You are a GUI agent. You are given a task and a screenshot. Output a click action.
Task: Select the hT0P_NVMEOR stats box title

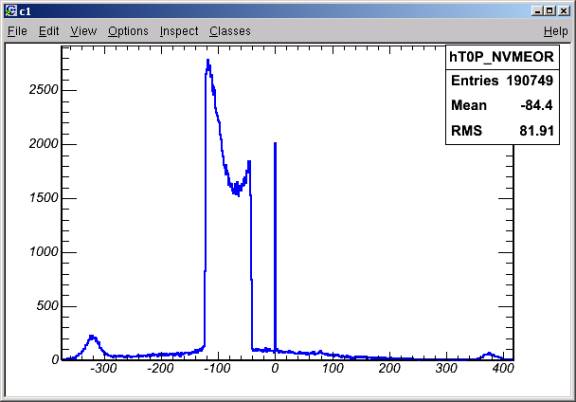point(502,57)
